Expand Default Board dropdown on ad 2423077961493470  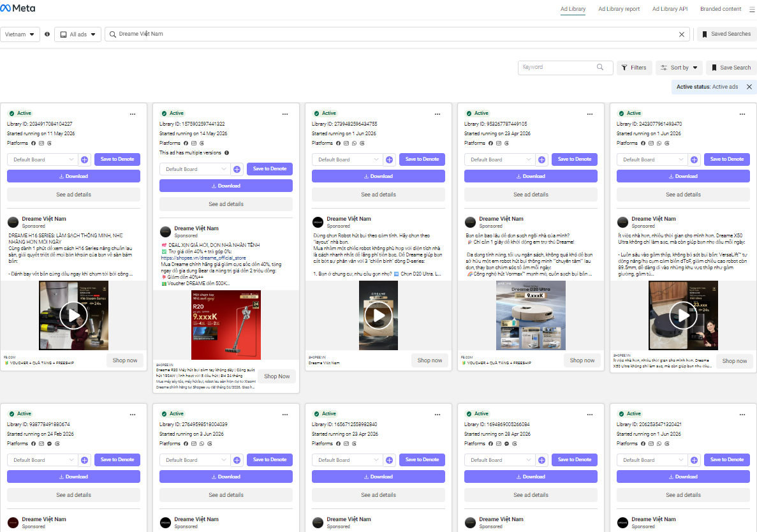652,160
